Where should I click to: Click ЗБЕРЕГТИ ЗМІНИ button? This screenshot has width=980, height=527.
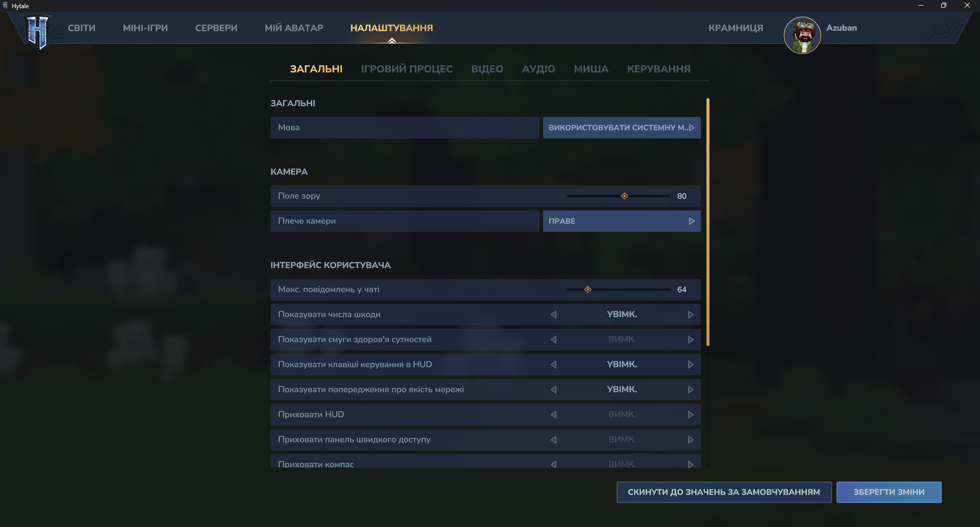(x=889, y=492)
